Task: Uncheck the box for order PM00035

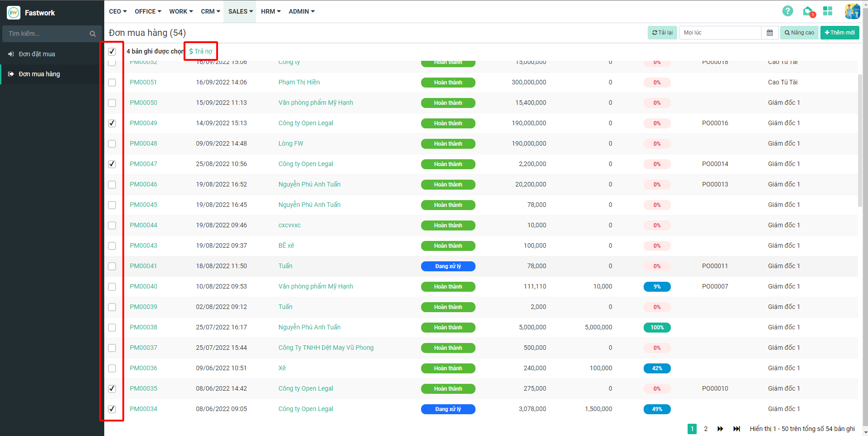Action: 112,389
